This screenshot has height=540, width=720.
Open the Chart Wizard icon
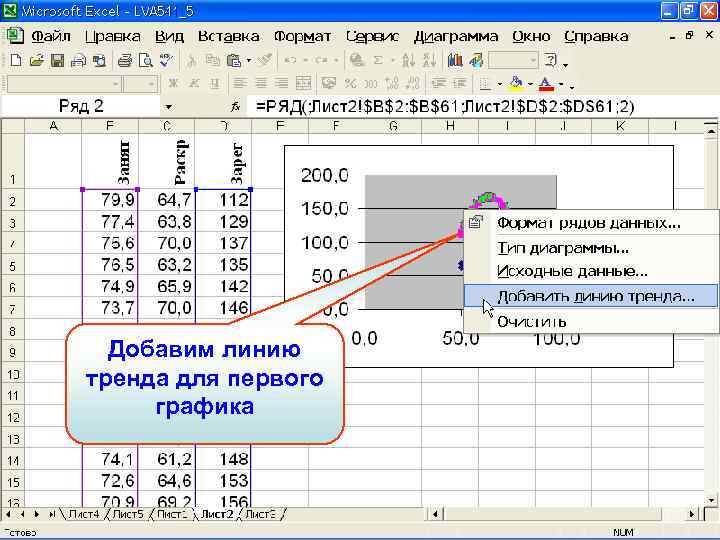[455, 60]
